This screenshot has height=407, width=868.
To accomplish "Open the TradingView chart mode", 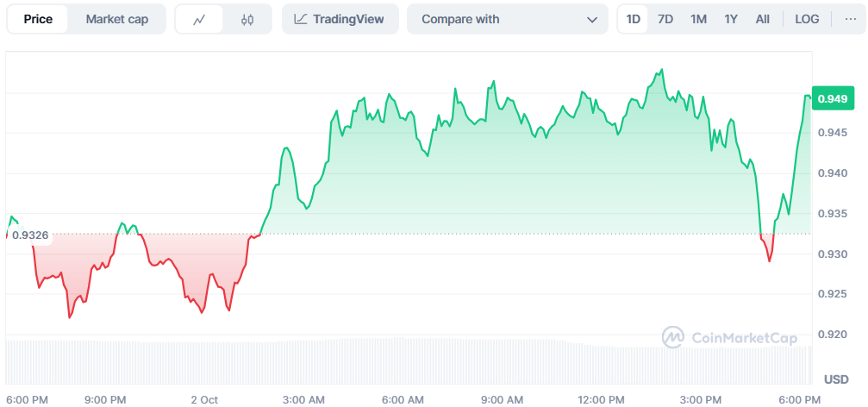I will (340, 19).
